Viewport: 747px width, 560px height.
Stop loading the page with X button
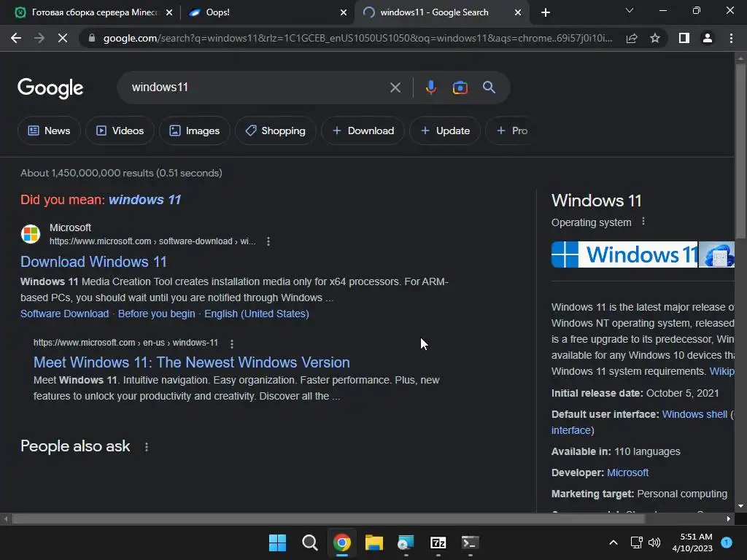[x=63, y=38]
